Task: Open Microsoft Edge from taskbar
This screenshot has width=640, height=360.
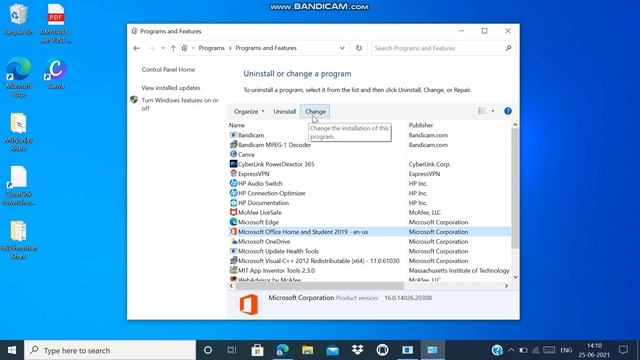Action: tap(282, 350)
